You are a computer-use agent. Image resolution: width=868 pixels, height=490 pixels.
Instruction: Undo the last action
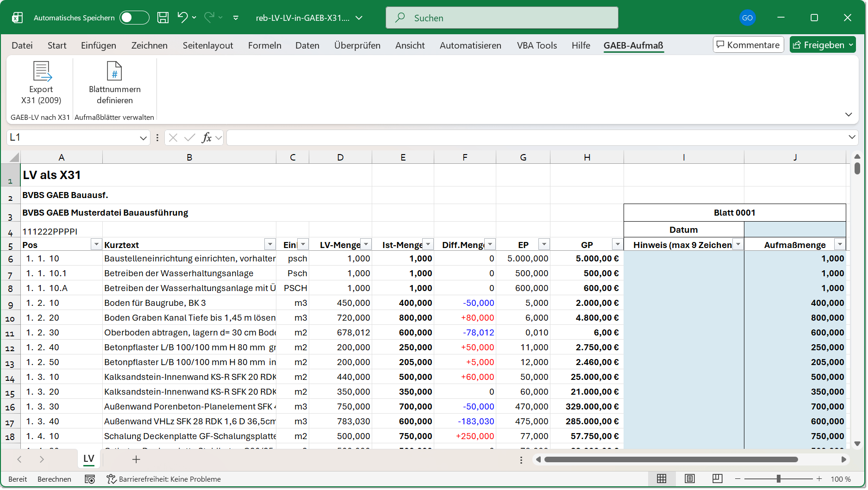coord(182,18)
